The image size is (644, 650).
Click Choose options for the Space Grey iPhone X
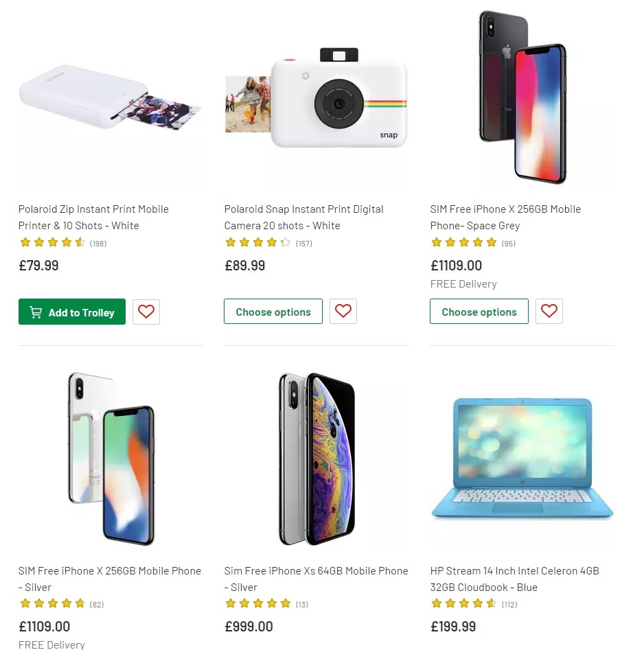tap(479, 312)
